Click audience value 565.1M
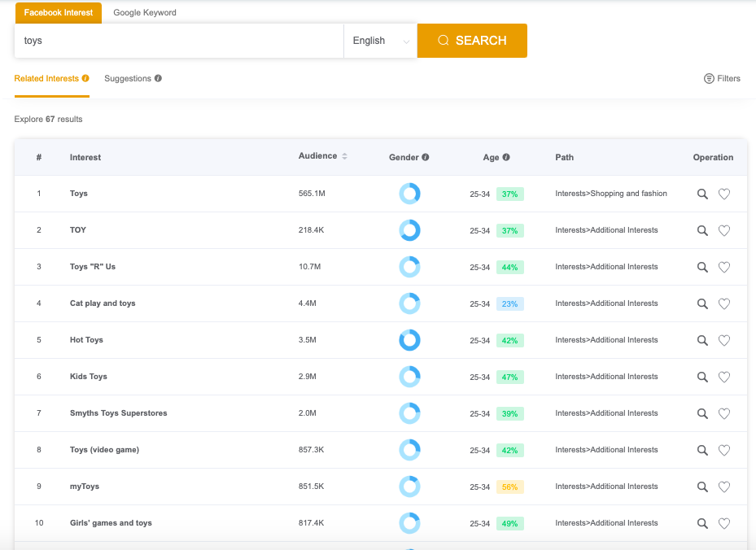The width and height of the screenshot is (756, 550). tap(312, 194)
